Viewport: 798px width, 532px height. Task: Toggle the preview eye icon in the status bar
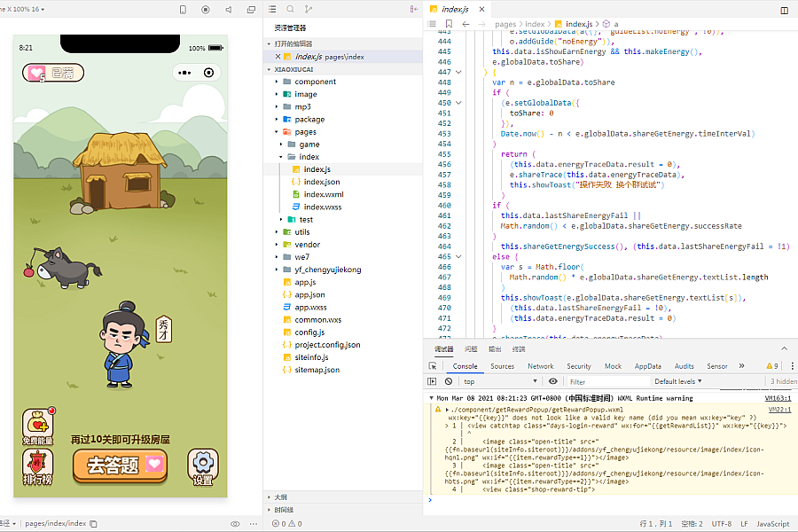point(235,524)
